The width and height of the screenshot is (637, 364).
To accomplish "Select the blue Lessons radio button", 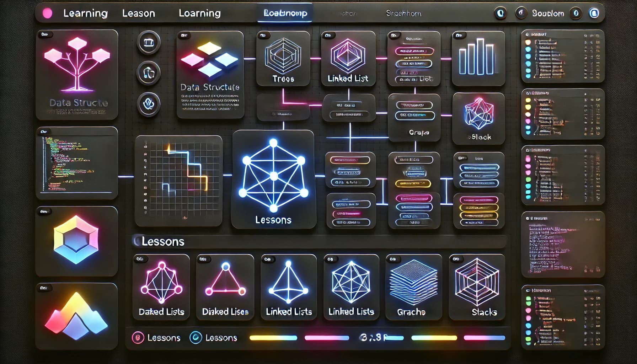I will point(196,337).
